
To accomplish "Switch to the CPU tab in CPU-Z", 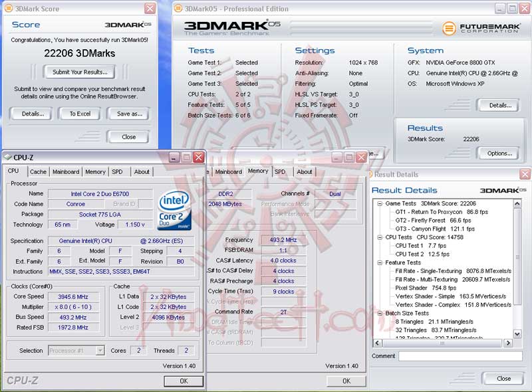I will coord(13,171).
